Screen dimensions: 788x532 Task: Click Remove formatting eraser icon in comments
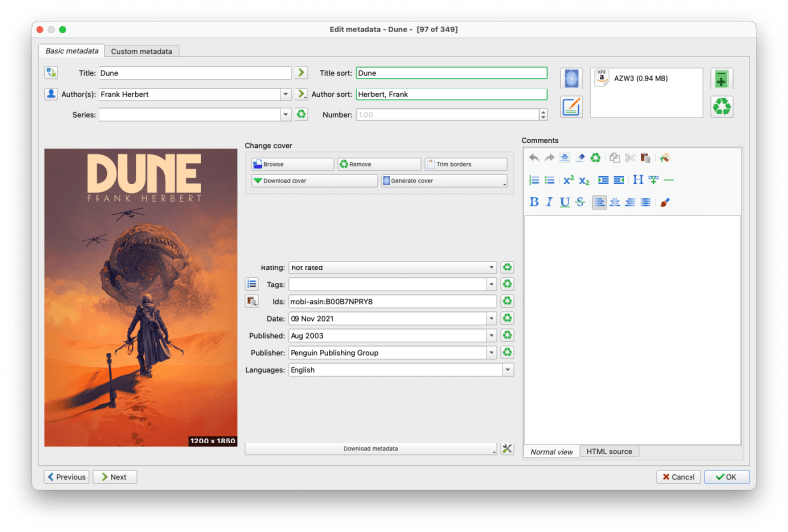pyautogui.click(x=580, y=158)
